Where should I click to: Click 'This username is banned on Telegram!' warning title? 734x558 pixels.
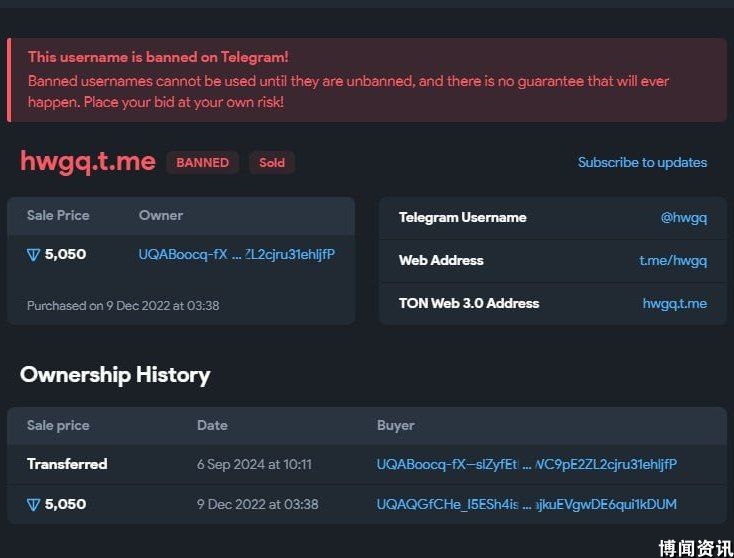[x=158, y=57]
